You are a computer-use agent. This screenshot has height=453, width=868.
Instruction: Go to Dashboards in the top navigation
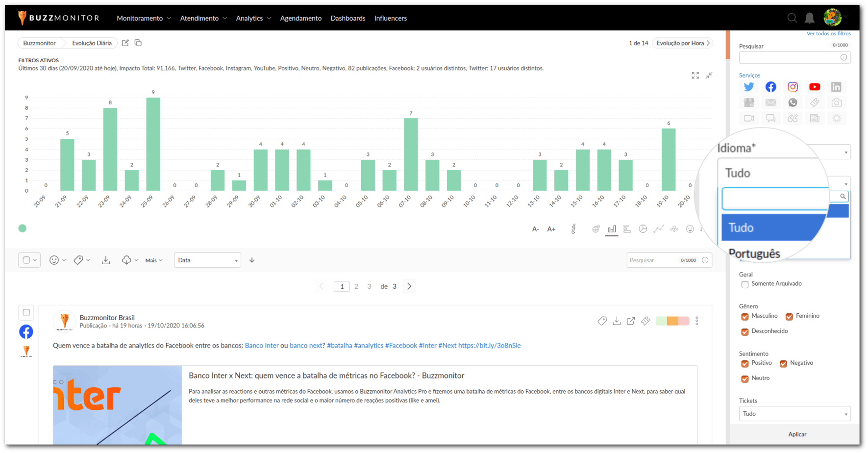348,18
